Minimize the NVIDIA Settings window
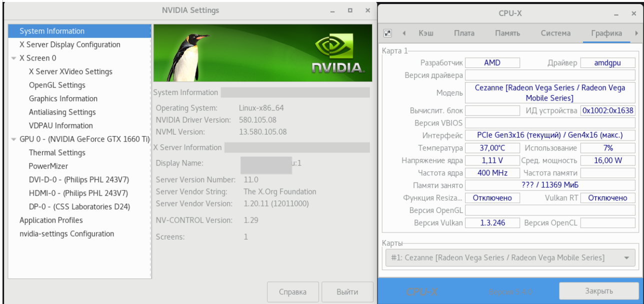This screenshot has width=644, height=304. [332, 10]
